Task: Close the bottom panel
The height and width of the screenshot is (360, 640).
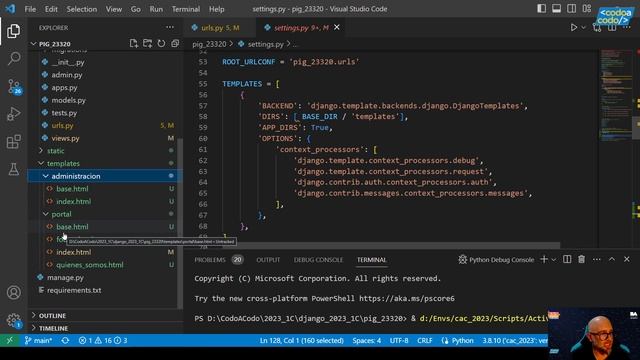Action: 627,259
